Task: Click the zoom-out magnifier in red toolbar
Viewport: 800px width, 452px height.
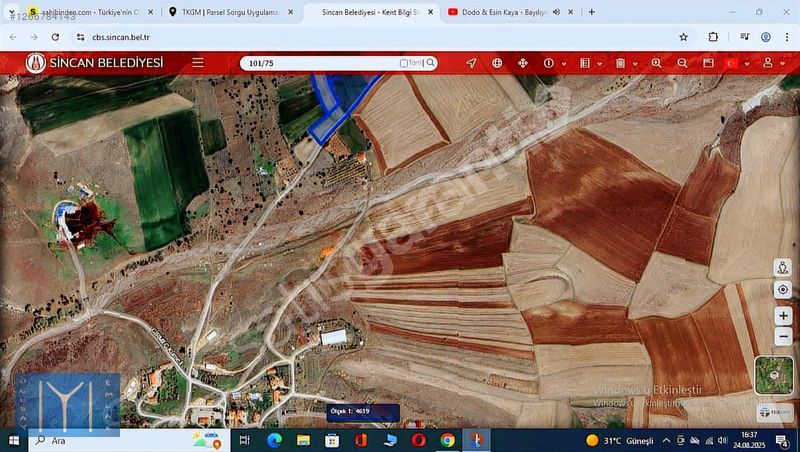Action: [682, 63]
